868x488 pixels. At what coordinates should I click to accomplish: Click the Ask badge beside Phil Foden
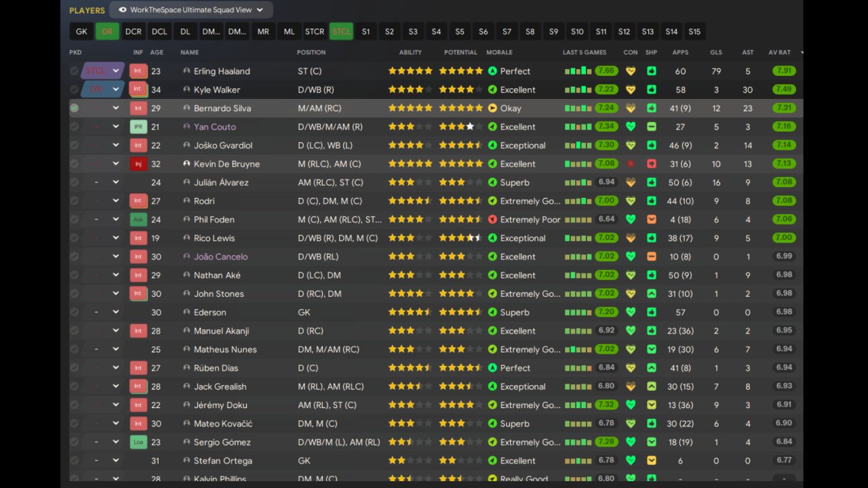pyautogui.click(x=138, y=220)
